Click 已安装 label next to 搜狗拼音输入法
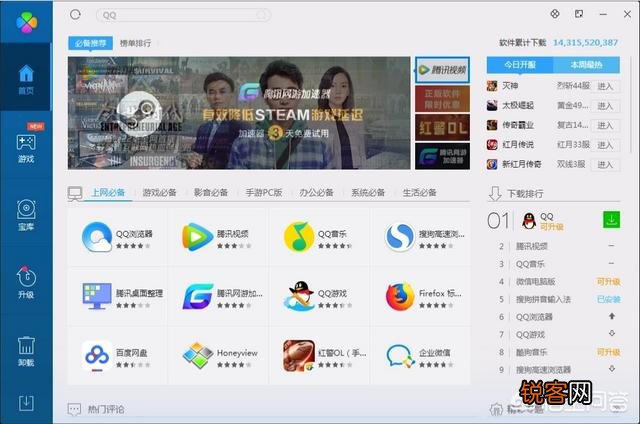This screenshot has width=640, height=424. click(x=609, y=299)
